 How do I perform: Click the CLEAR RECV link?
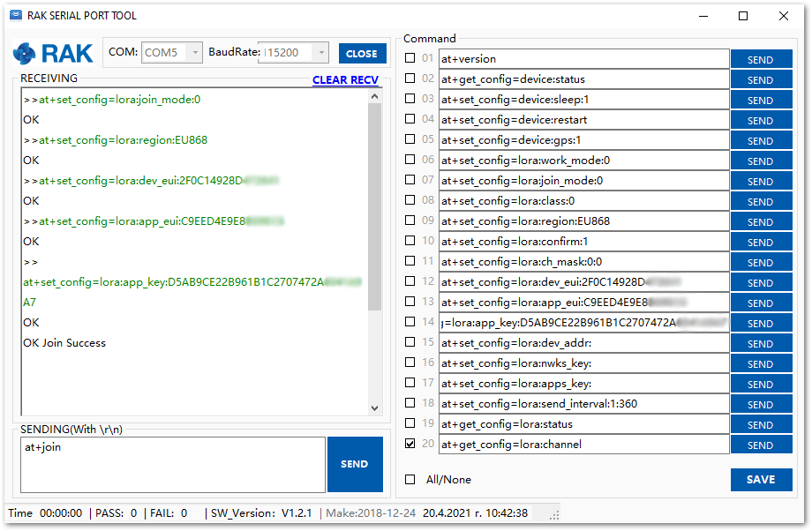coord(345,80)
